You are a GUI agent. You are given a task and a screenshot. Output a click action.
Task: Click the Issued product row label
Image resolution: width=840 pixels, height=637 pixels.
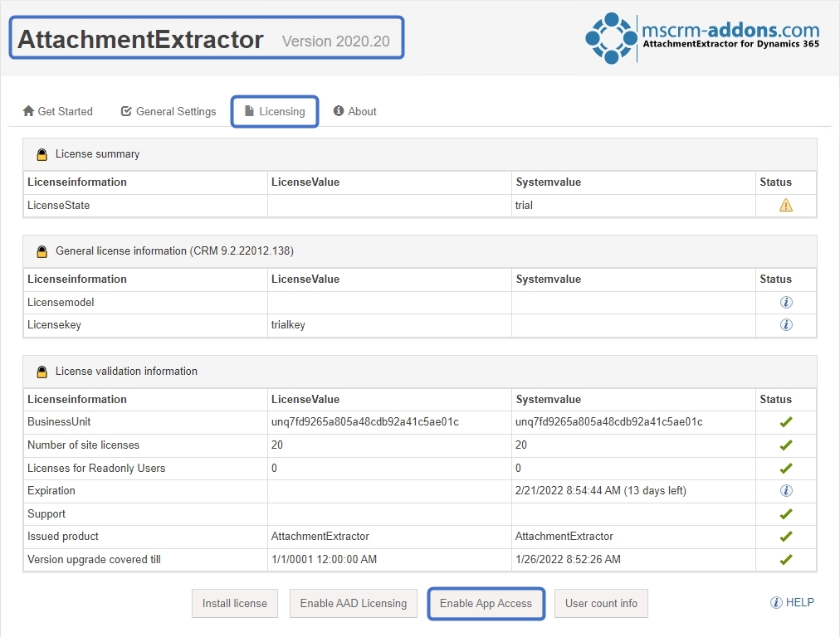tap(63, 537)
